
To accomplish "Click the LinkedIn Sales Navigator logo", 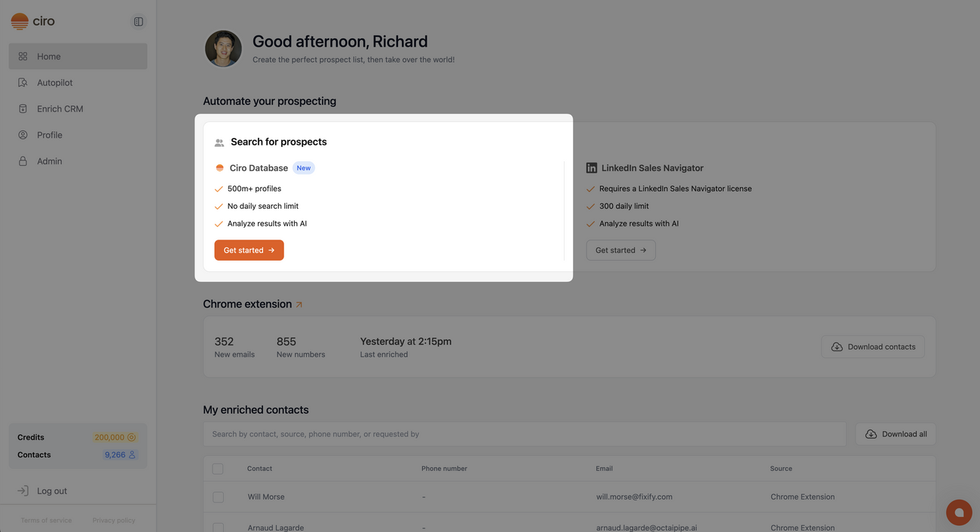I will [592, 168].
